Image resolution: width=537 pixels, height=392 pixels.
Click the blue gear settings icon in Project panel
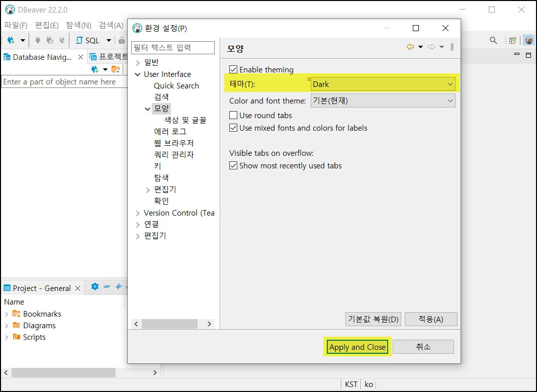(95, 286)
